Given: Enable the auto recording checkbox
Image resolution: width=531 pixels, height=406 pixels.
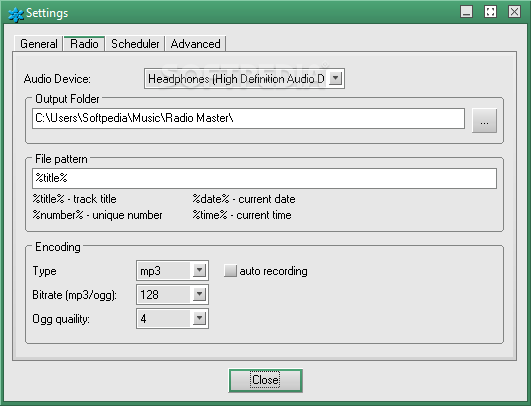Looking at the screenshot, I should [x=230, y=271].
